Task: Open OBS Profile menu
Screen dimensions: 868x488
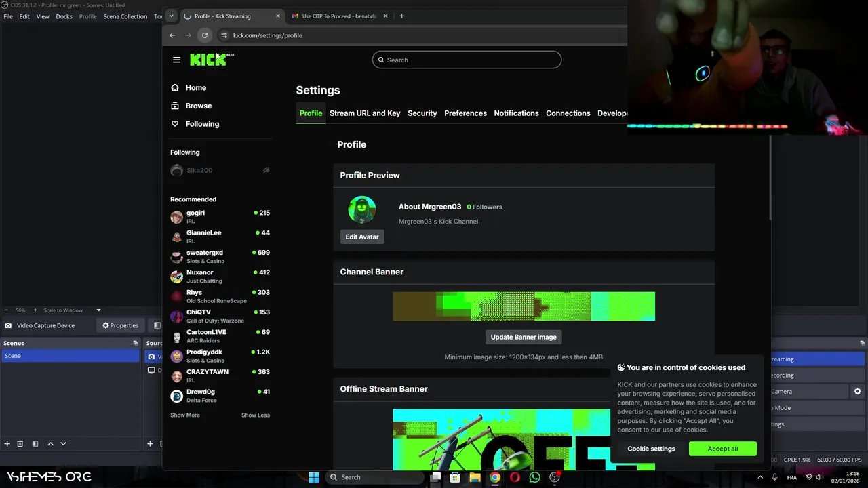Action: pyautogui.click(x=88, y=16)
